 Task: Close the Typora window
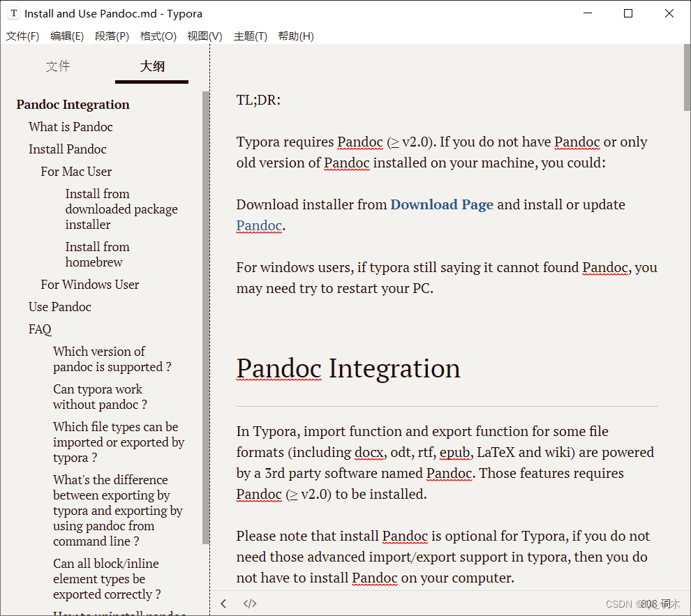coord(669,14)
